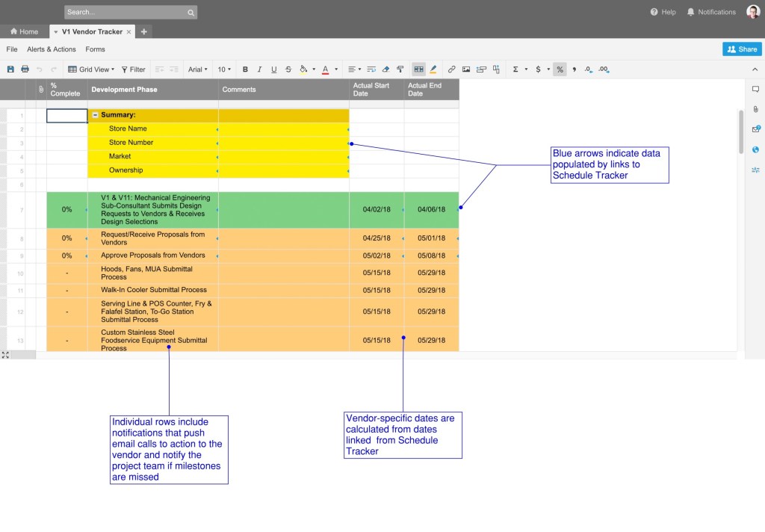Image resolution: width=765 pixels, height=532 pixels.
Task: Open the Filter button
Action: pos(134,69)
